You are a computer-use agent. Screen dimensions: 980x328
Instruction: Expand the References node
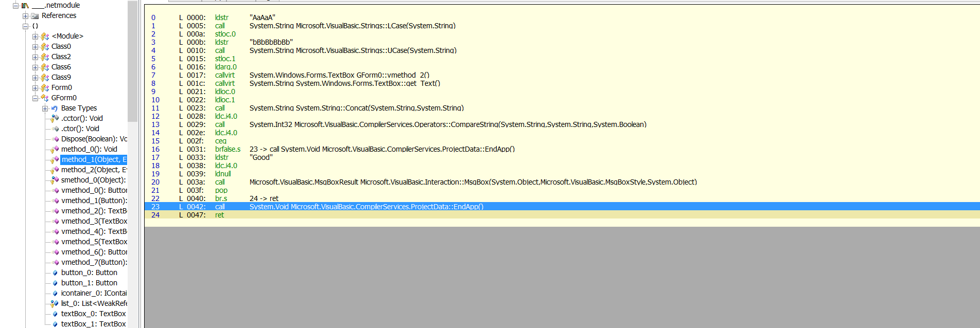25,16
